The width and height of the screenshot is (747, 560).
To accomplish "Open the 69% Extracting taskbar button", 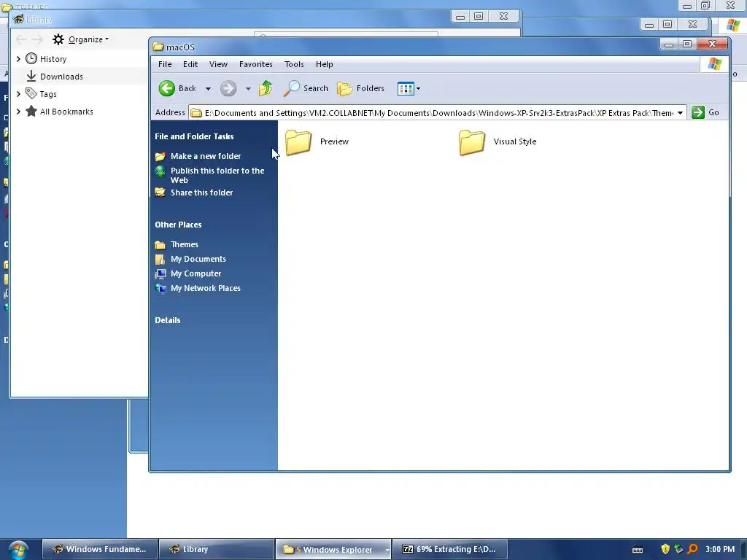I will coord(449,549).
